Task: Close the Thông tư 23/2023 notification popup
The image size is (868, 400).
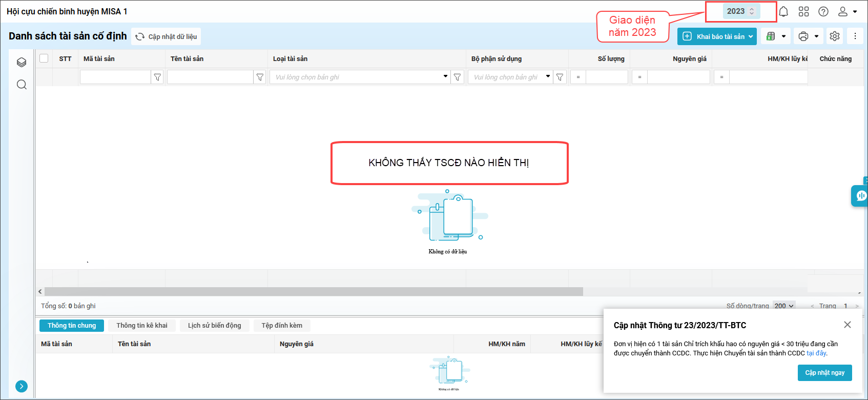Action: point(848,325)
